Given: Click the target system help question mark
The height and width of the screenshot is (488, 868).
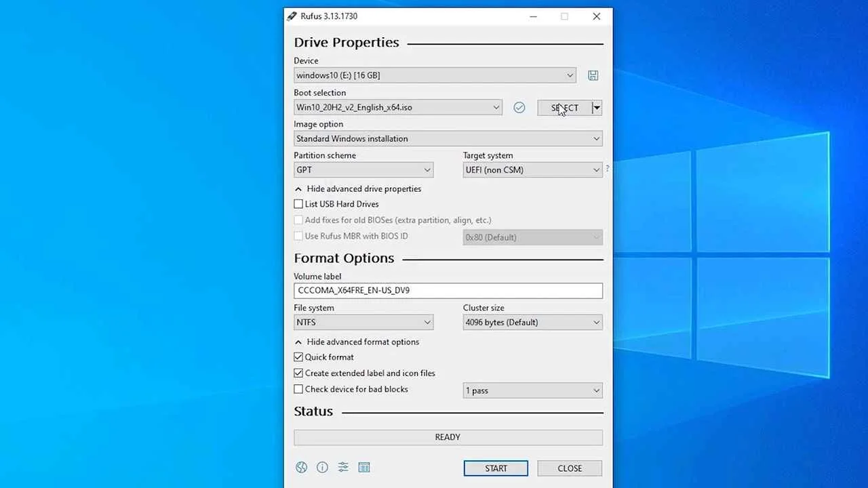Looking at the screenshot, I should click(607, 168).
